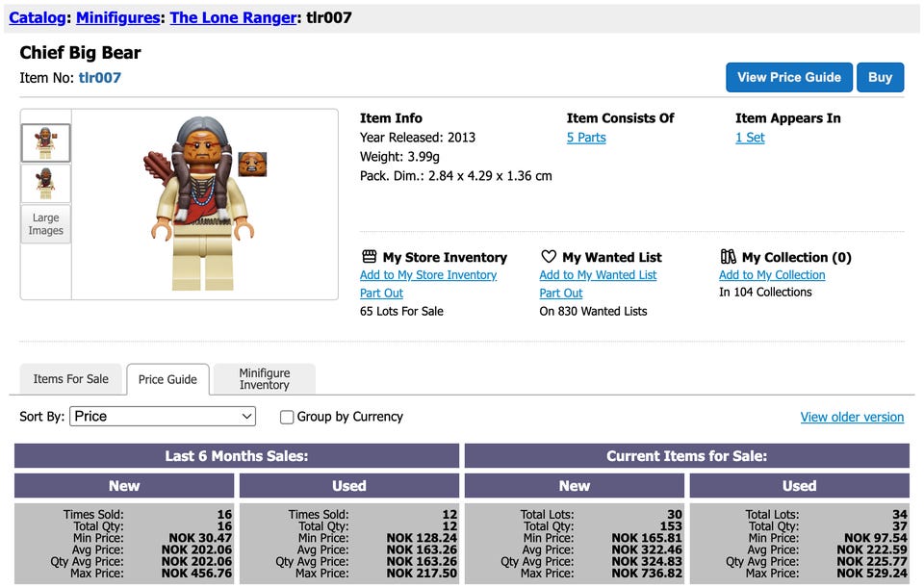Open Large Images view
This screenshot has width=924, height=588.
tap(46, 224)
